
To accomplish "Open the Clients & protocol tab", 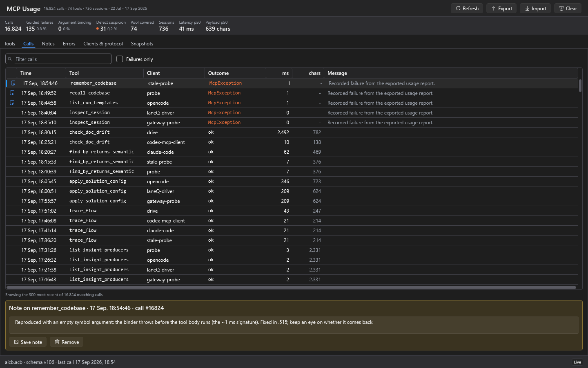I will point(103,44).
